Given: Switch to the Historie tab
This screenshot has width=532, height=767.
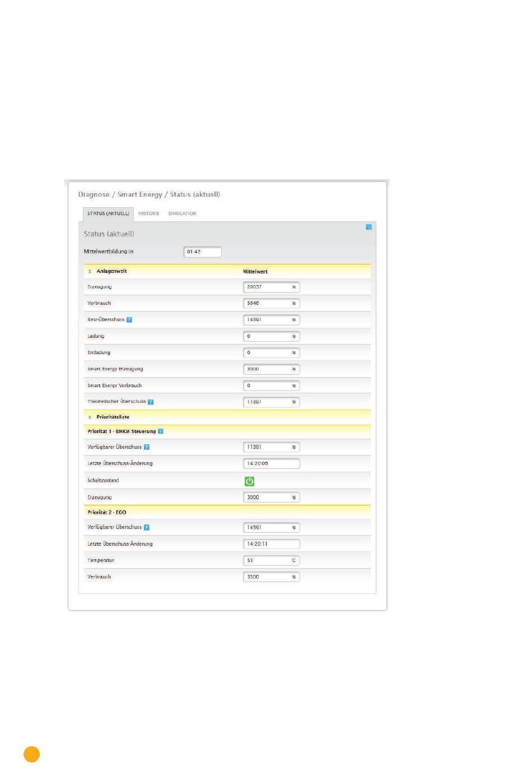Looking at the screenshot, I should 149,213.
